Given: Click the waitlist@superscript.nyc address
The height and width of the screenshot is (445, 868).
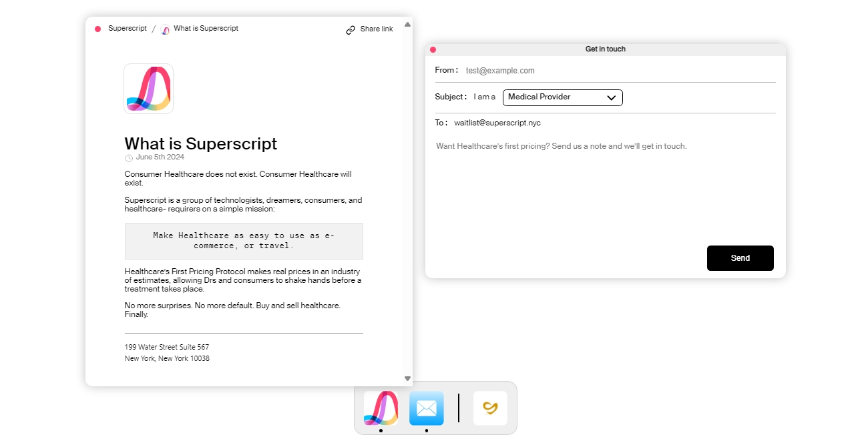Looking at the screenshot, I should coord(497,123).
